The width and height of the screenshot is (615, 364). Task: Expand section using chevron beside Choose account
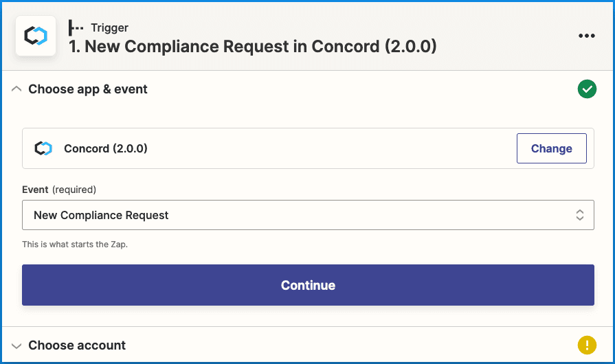(x=16, y=345)
